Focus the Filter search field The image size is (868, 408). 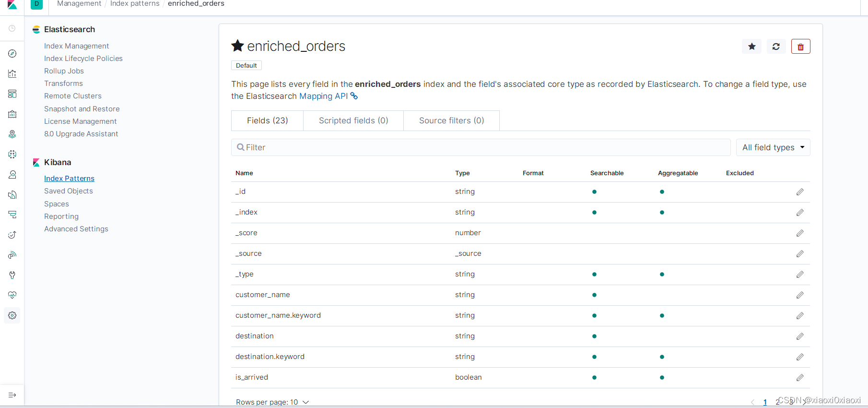481,147
